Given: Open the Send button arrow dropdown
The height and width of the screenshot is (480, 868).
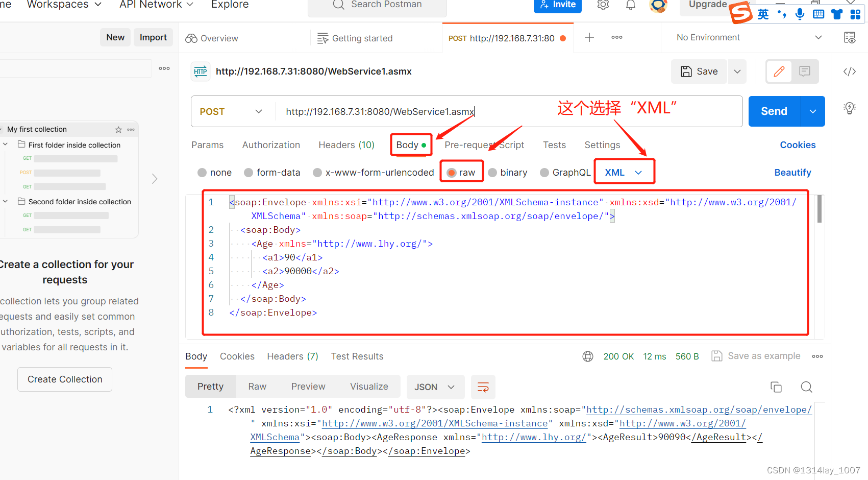Looking at the screenshot, I should coord(813,111).
